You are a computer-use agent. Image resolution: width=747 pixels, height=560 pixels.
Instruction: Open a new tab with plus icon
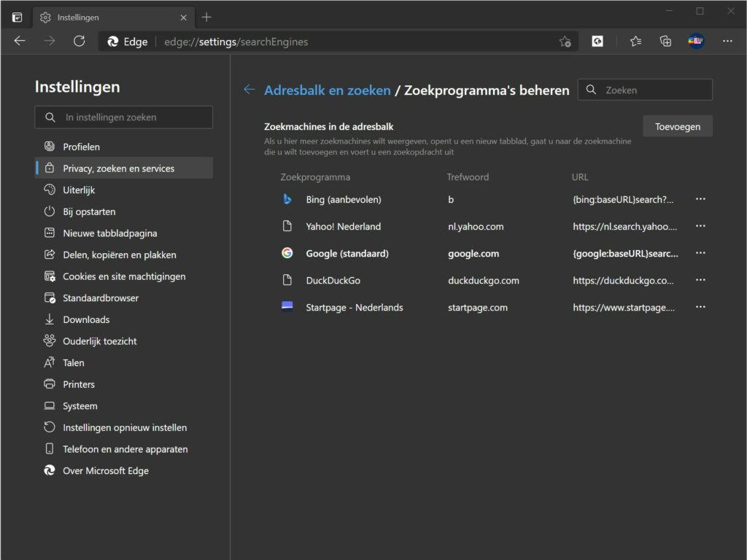tap(206, 17)
